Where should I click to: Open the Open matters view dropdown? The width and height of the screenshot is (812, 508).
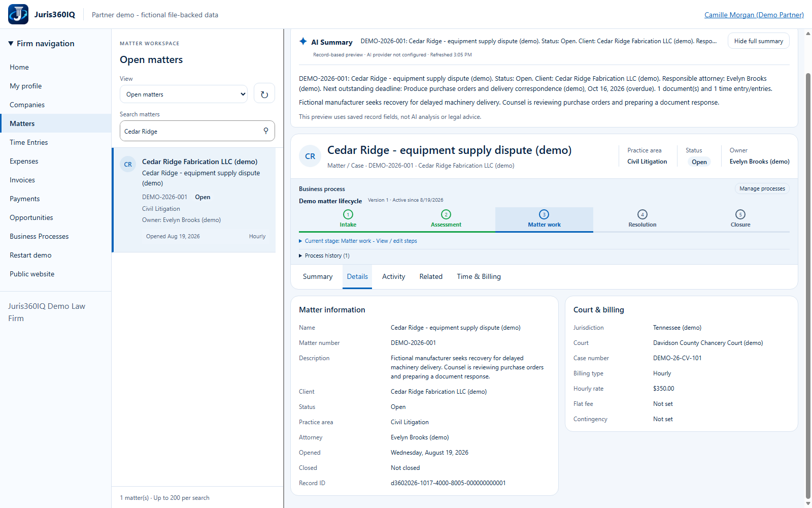coord(184,94)
